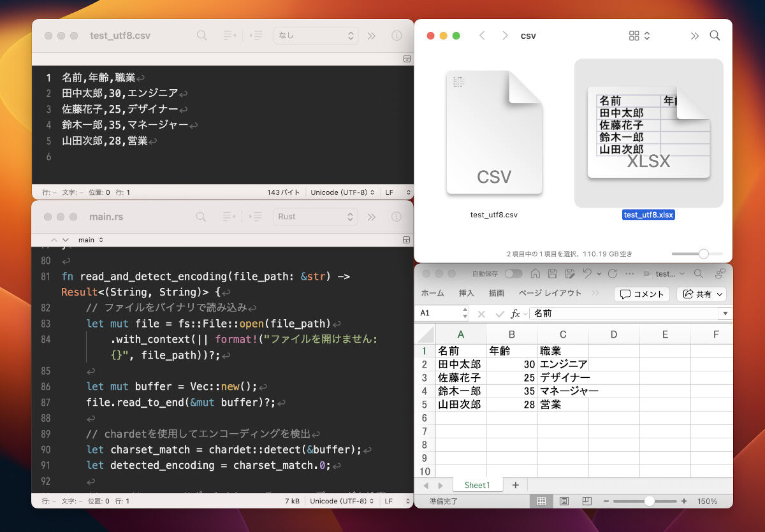
Task: Click the Save icon in the Excel toolbar
Action: click(552, 273)
